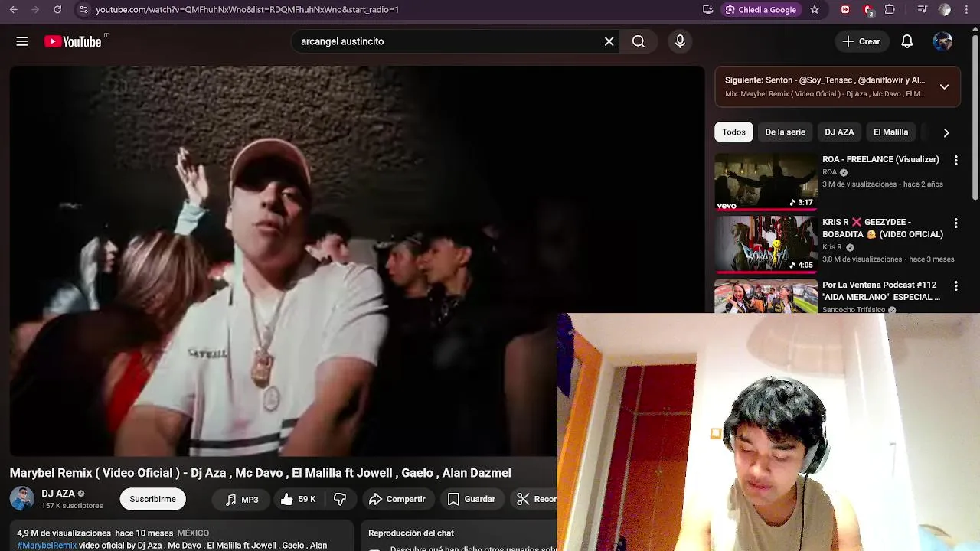Open more options for ROA FREELANCE video

955,161
